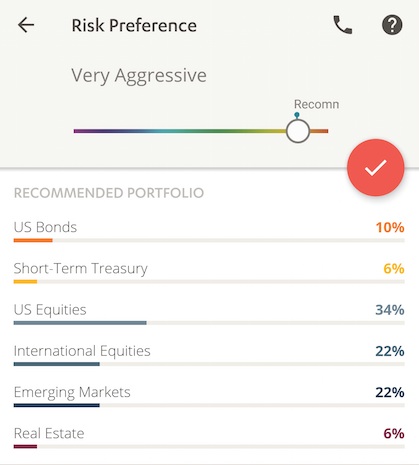Click the Recommended Portfolio heading
The height and width of the screenshot is (465, 419).
[109, 193]
